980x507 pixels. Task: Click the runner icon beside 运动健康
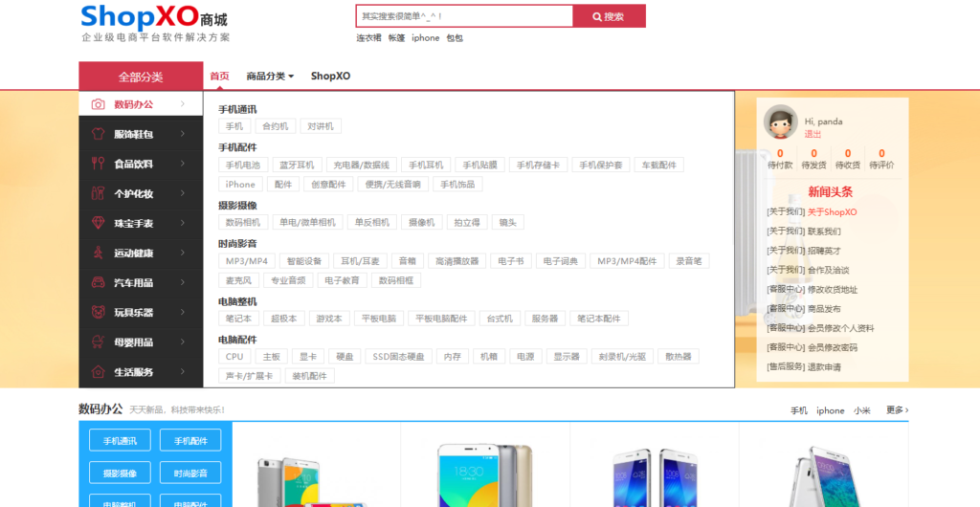[99, 253]
